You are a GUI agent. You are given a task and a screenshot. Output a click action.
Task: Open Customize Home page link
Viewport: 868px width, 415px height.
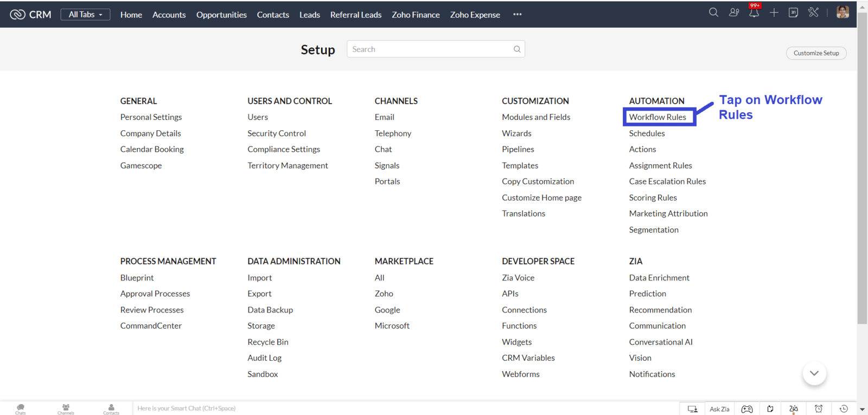[542, 197]
